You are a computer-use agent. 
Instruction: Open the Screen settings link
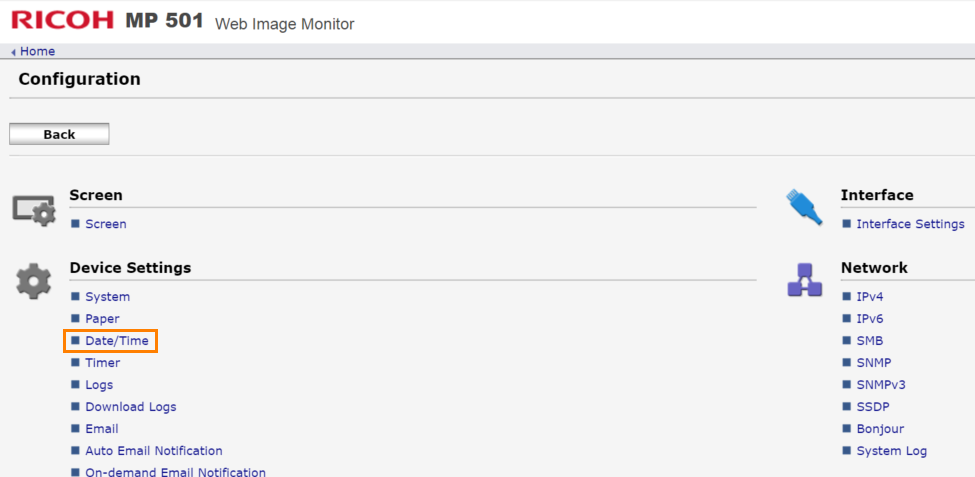pos(105,224)
